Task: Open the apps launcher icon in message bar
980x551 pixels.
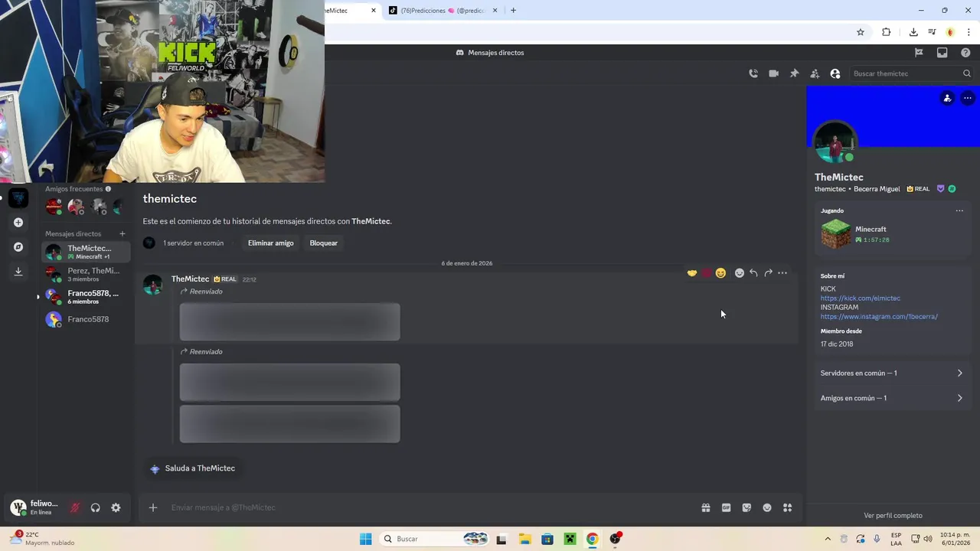Action: point(788,507)
